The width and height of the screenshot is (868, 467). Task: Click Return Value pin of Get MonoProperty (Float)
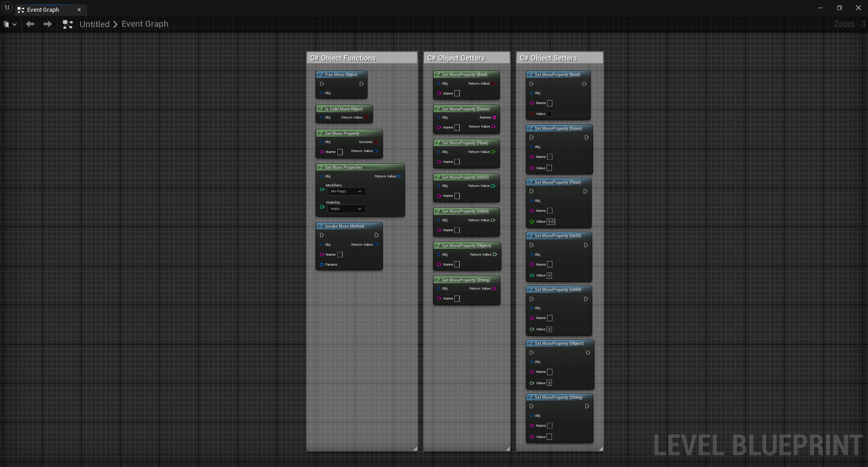[x=493, y=152]
